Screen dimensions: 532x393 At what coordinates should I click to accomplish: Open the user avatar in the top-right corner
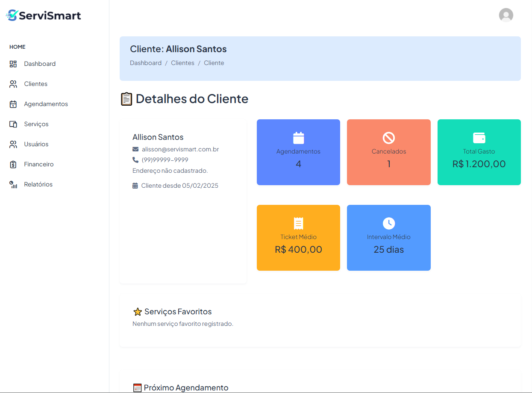tap(506, 15)
